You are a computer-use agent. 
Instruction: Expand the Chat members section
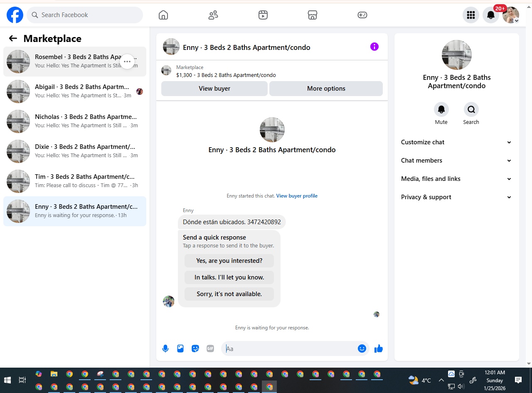pyautogui.click(x=456, y=161)
